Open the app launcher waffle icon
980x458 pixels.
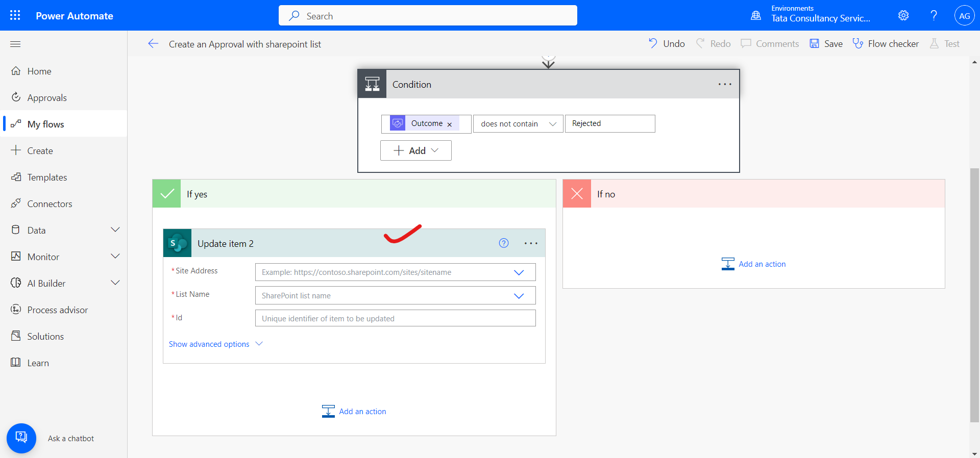point(15,15)
